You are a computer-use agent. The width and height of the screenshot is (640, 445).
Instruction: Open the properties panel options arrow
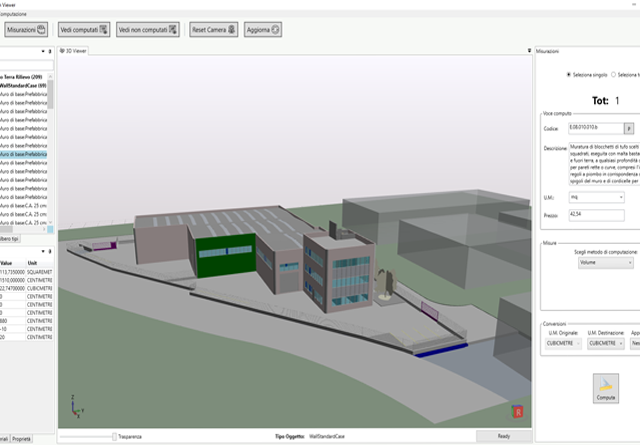coord(43,251)
